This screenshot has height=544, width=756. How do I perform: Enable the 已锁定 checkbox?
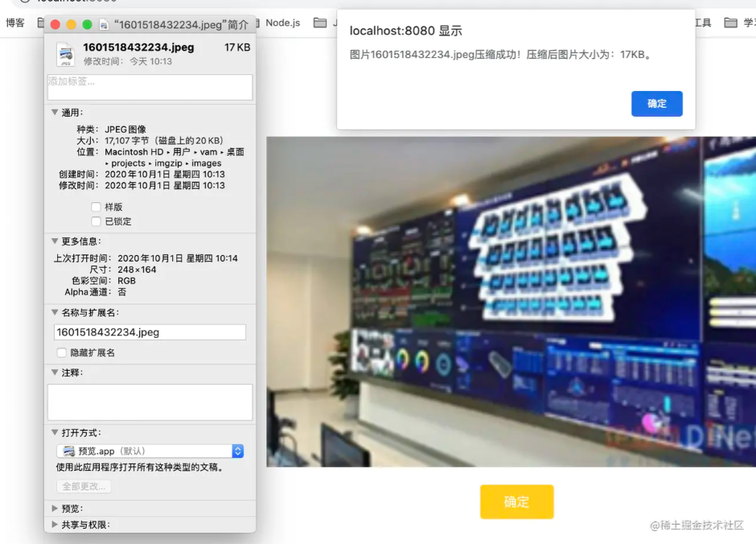point(94,221)
